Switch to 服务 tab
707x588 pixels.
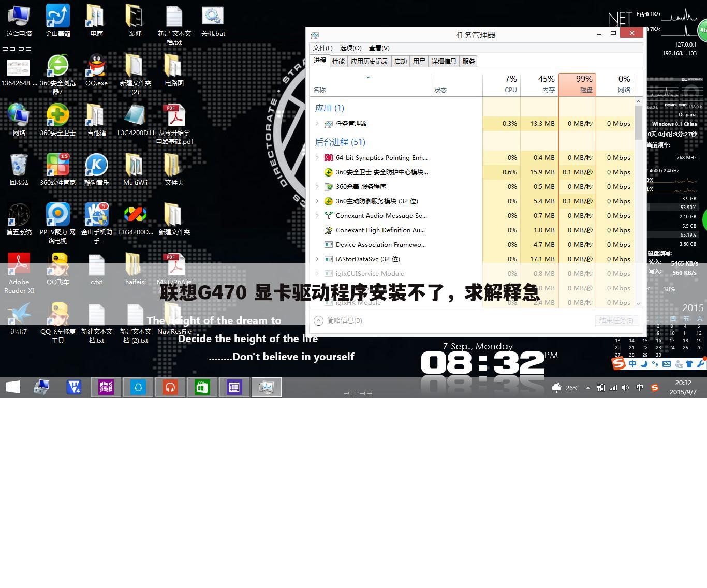[x=469, y=61]
